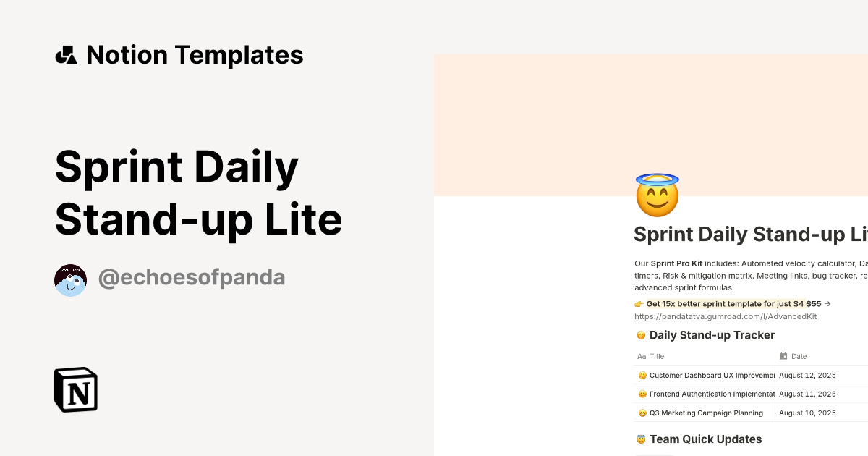This screenshot has height=456, width=868.
Task: Click the angel emoji beside Team Quick Updates
Action: [640, 439]
